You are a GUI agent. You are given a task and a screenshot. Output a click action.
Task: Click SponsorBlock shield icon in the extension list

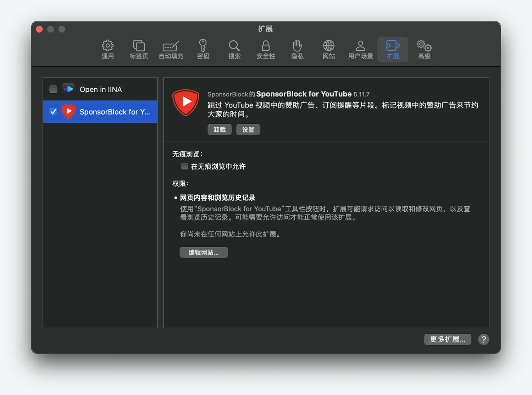(68, 112)
